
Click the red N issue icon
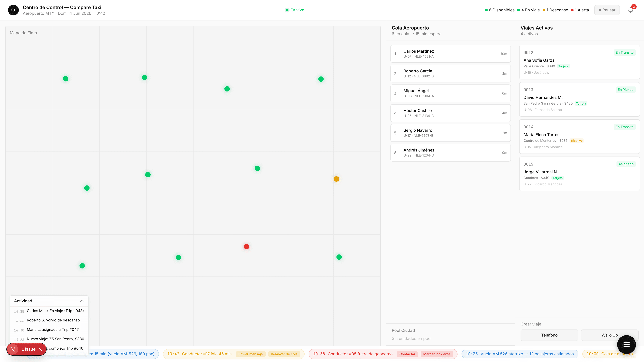[x=13, y=349]
